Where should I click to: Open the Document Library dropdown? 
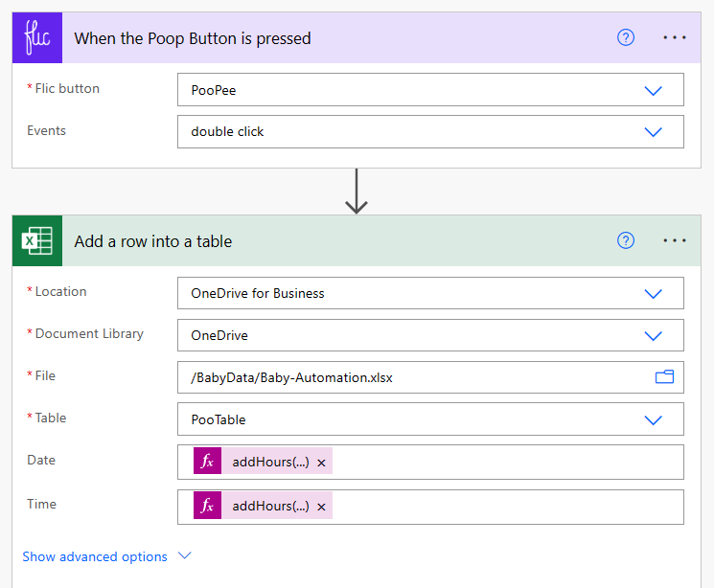coord(654,335)
